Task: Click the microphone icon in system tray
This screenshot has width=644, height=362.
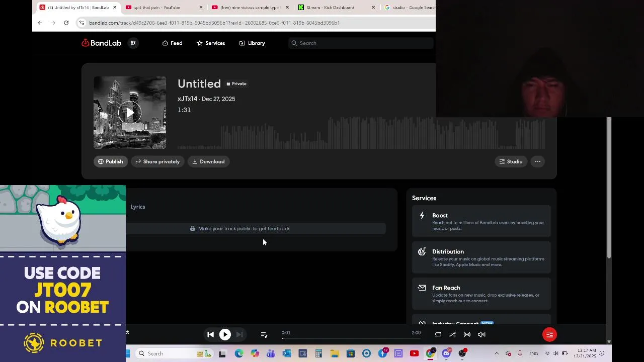Action: [x=520, y=353]
